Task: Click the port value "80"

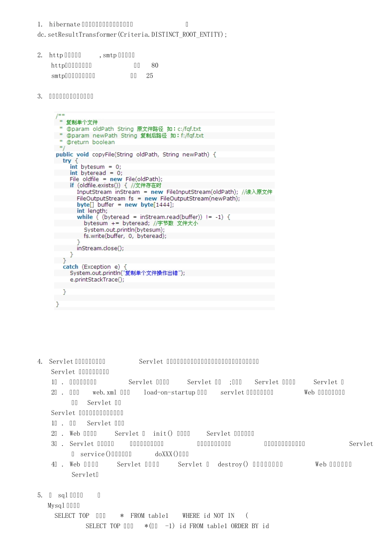Action: click(155, 65)
